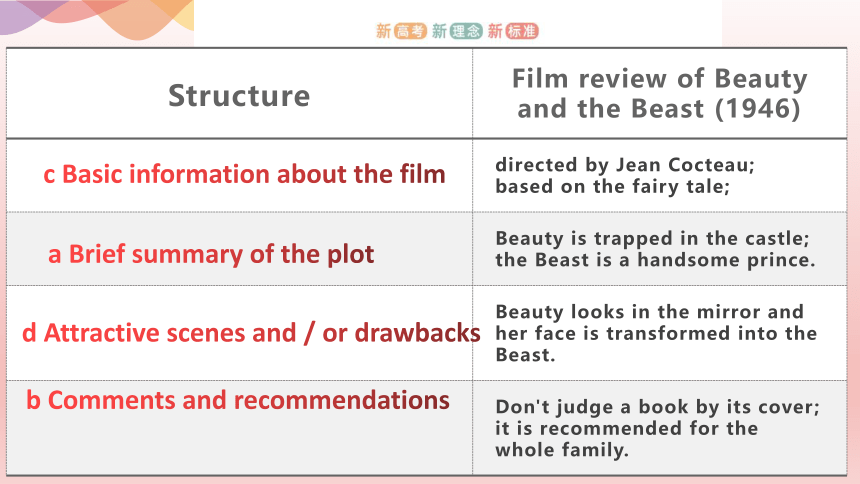Click the '(1946)' year in header

(757, 109)
